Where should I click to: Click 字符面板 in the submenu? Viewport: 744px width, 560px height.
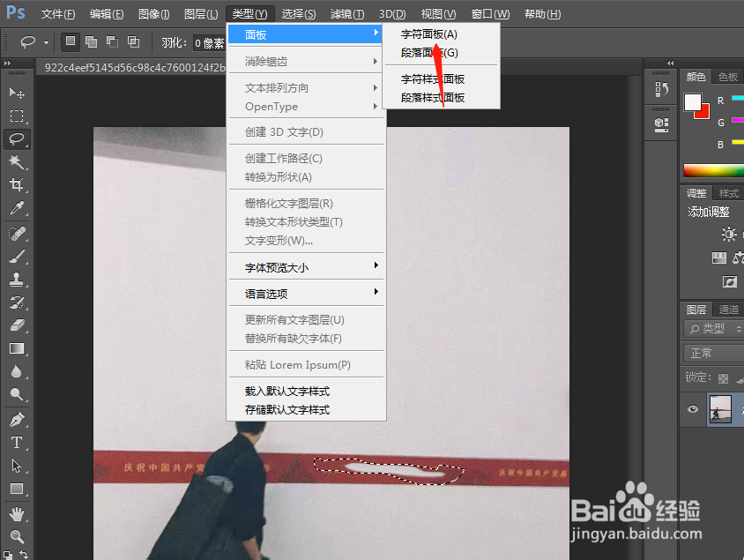coord(428,34)
